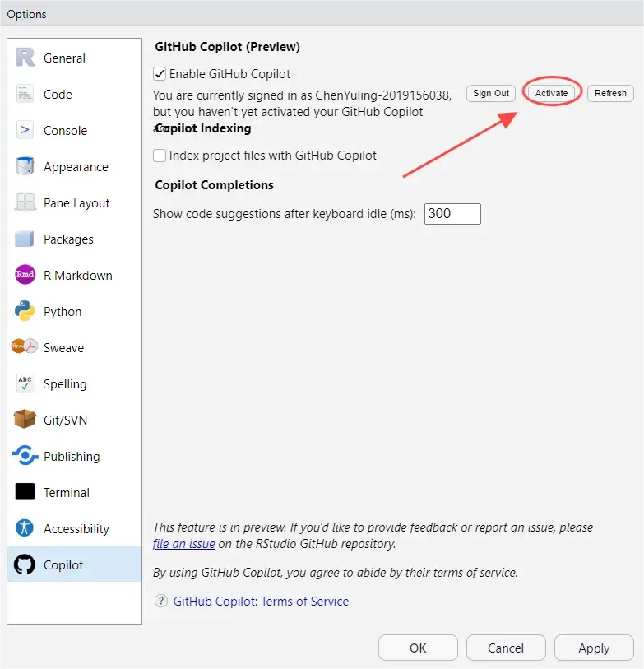
Task: Switch to the Spelling options tab
Action: tap(65, 383)
